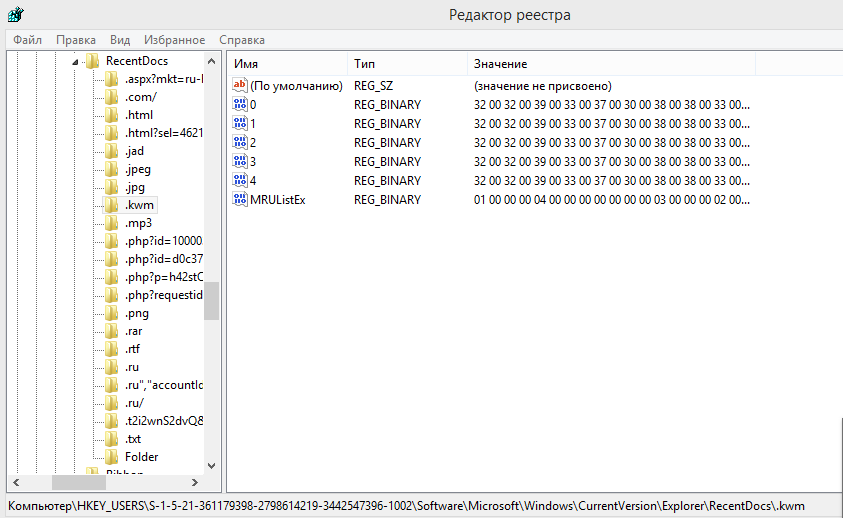The image size is (843, 518).
Task: Click the folder icon next to .txt
Action: click(x=111, y=439)
